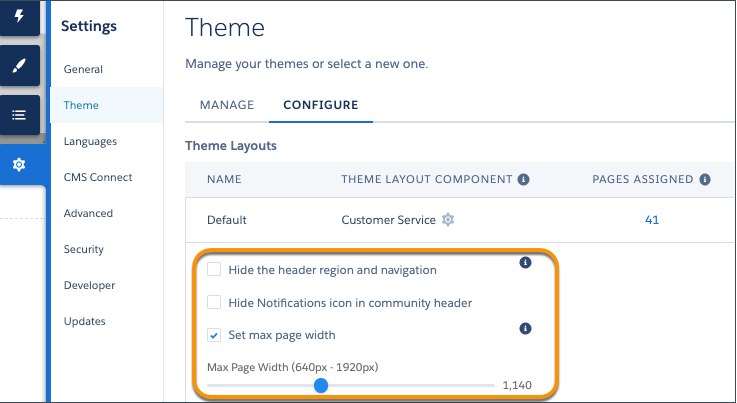This screenshot has width=737, height=403.
Task: Click info icon next to Theme Layout Component
Action: [523, 180]
